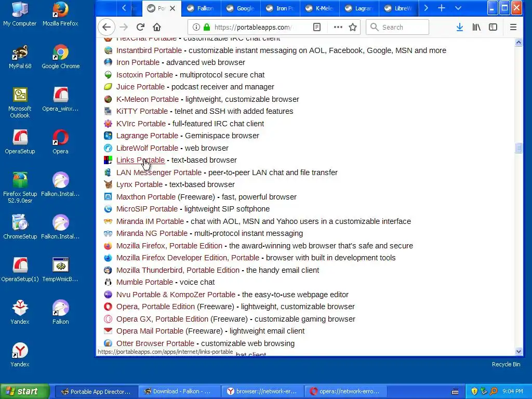Select the Opera desktop shortcut
The width and height of the screenshot is (532, 399).
click(x=60, y=141)
